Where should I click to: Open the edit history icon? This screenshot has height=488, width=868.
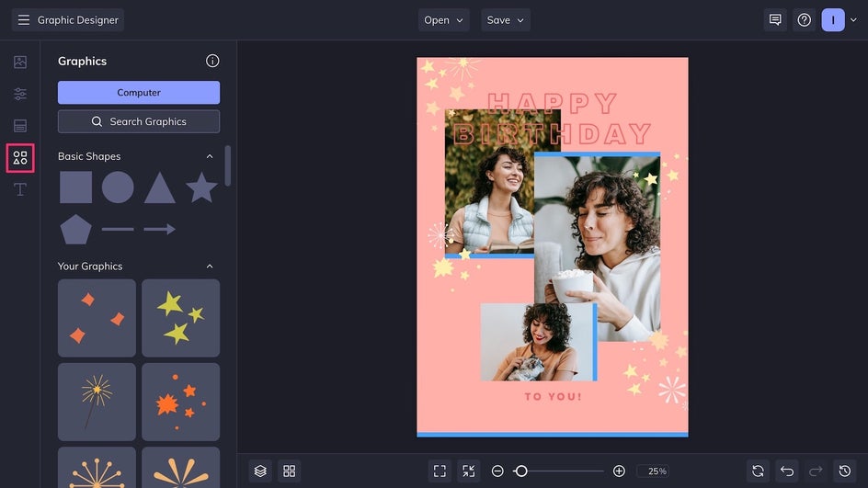pos(845,471)
